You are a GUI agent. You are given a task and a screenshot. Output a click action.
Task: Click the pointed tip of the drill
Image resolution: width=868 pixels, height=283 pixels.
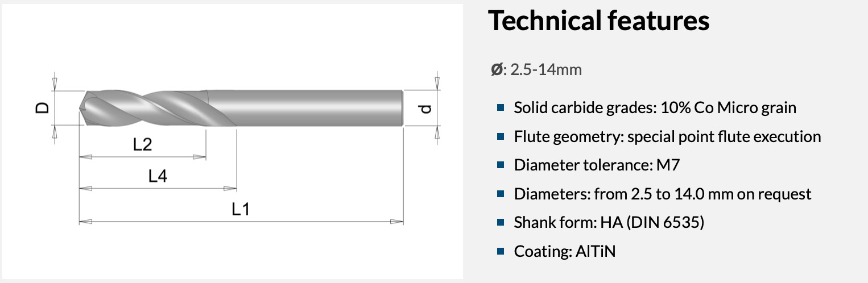pyautogui.click(x=82, y=108)
